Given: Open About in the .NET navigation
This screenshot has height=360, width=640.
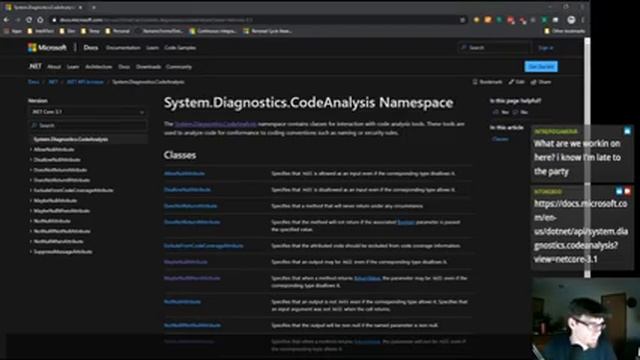Looking at the screenshot, I should (54, 67).
